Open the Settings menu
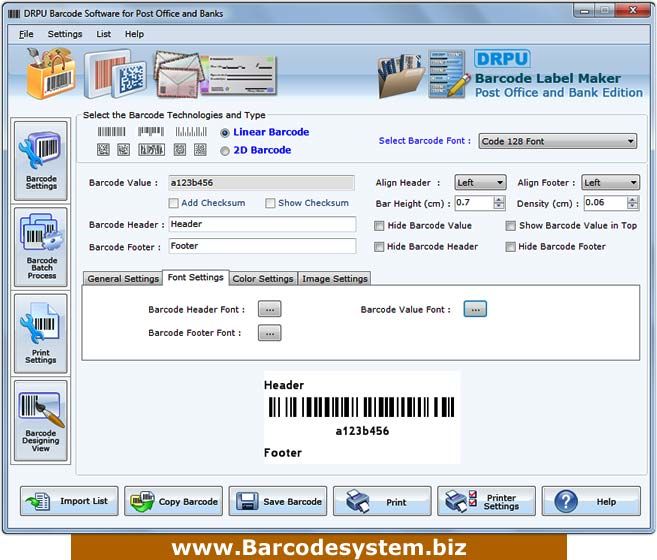This screenshot has height=560, width=657. pos(65,34)
